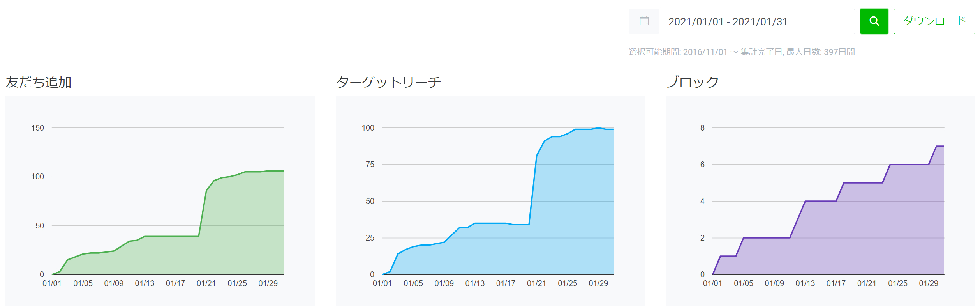980x308 pixels.
Task: Click the ダウンロード button
Action: (934, 21)
